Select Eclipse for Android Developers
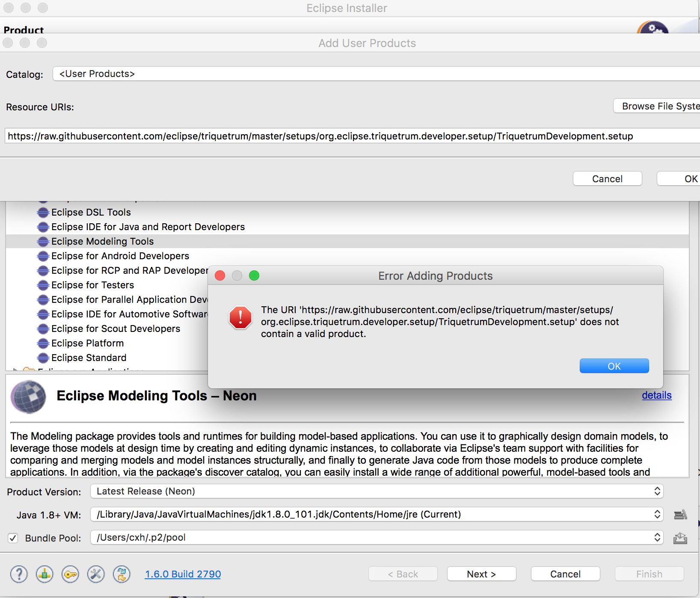Screen dimensions: 700x598 (120, 256)
